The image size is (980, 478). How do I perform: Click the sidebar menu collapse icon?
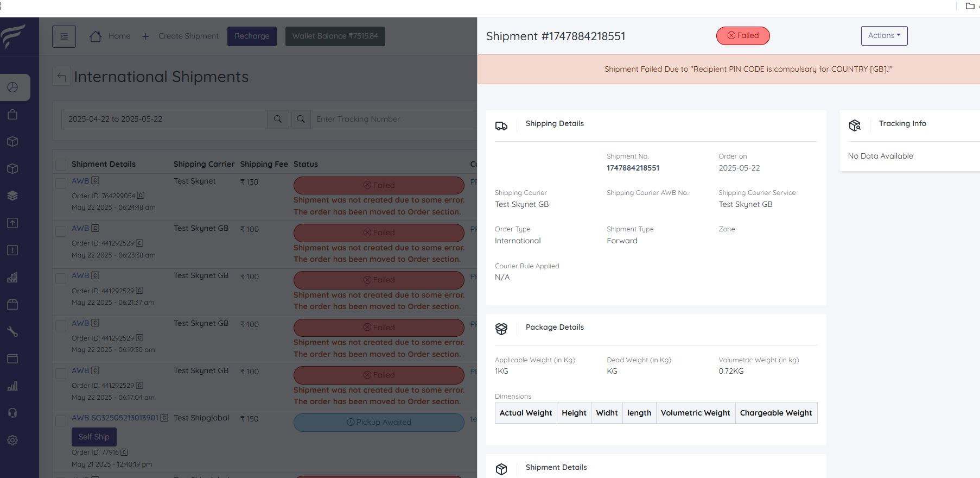coord(64,36)
